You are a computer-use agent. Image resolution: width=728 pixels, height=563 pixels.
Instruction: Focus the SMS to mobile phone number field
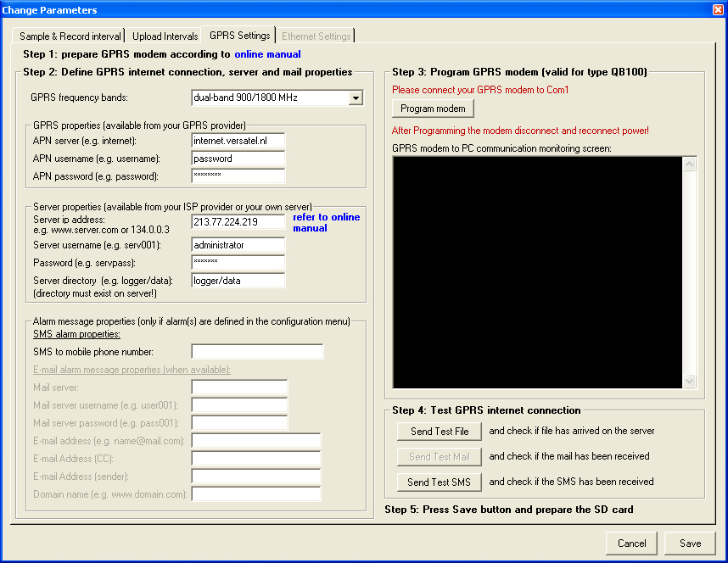tap(257, 352)
